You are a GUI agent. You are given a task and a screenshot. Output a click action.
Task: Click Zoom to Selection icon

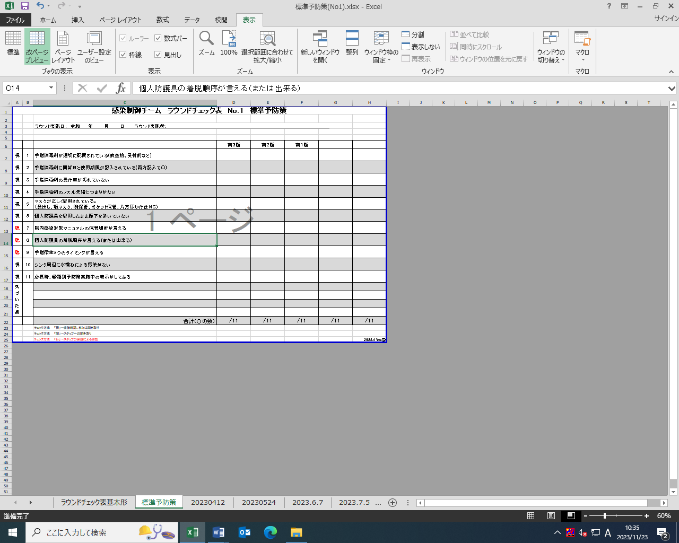tap(265, 43)
